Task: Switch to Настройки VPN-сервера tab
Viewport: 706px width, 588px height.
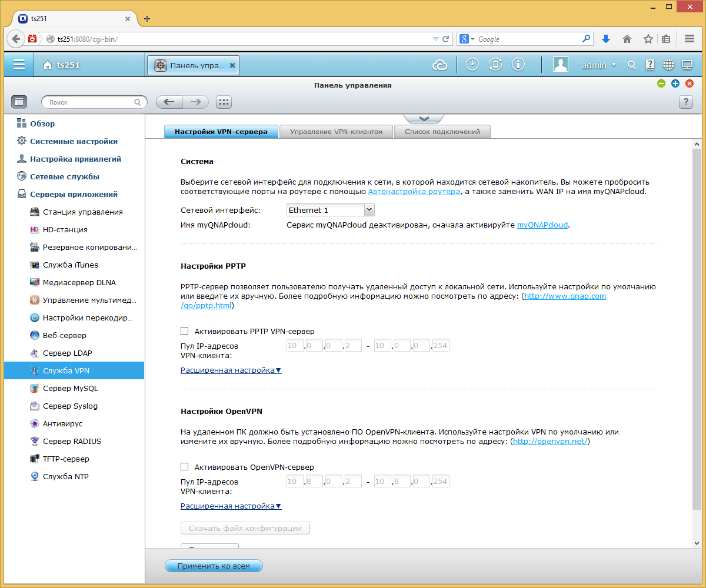Action: coord(221,132)
